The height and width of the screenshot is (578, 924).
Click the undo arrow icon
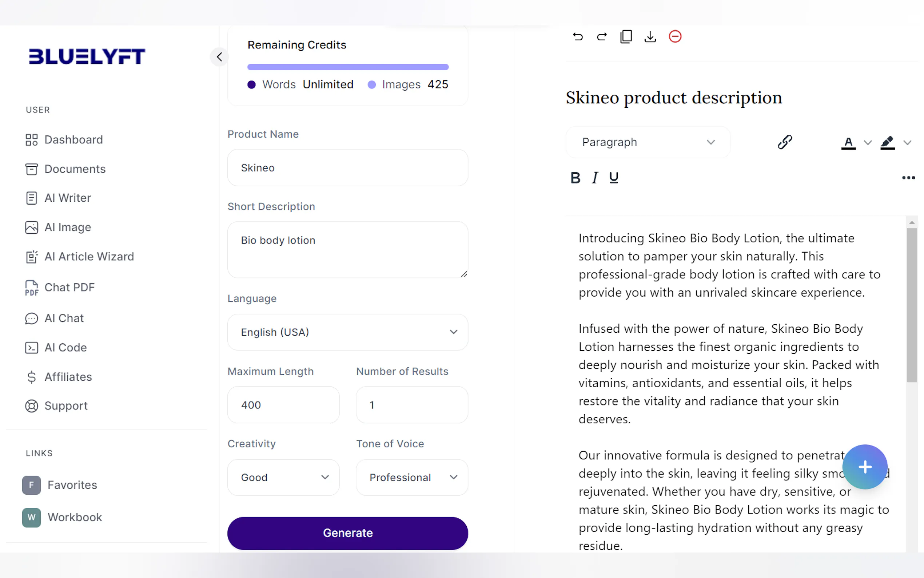(x=578, y=37)
